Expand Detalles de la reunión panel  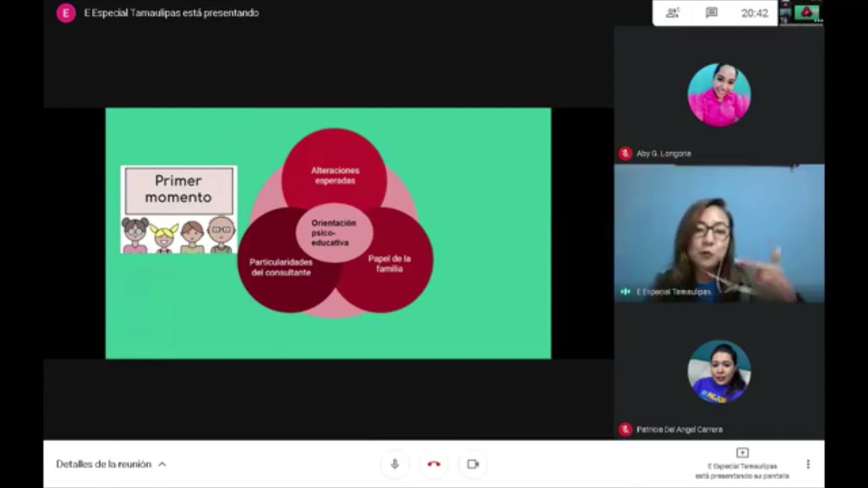coord(111,464)
